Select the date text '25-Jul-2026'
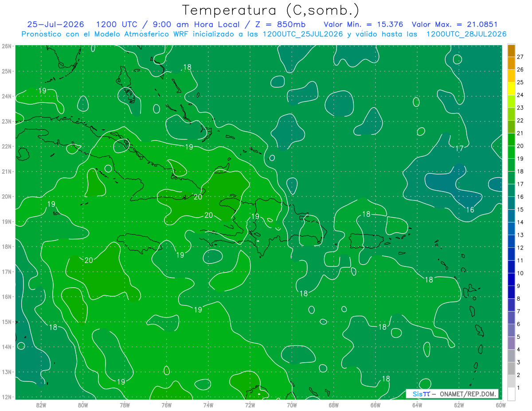532x411 pixels. [x=55, y=24]
